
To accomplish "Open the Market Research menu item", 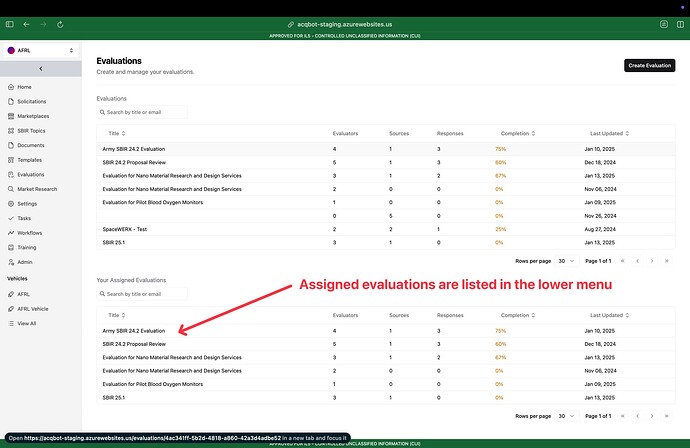I will 37,189.
